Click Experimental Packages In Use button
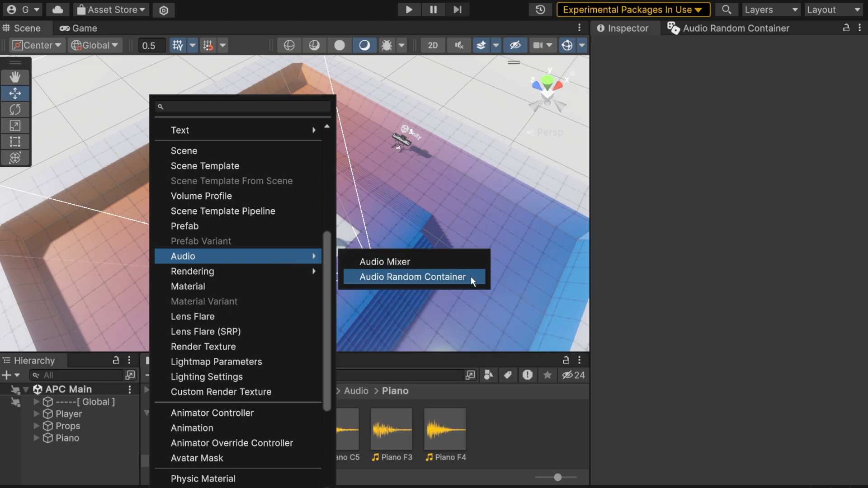This screenshot has height=488, width=868. (x=633, y=9)
